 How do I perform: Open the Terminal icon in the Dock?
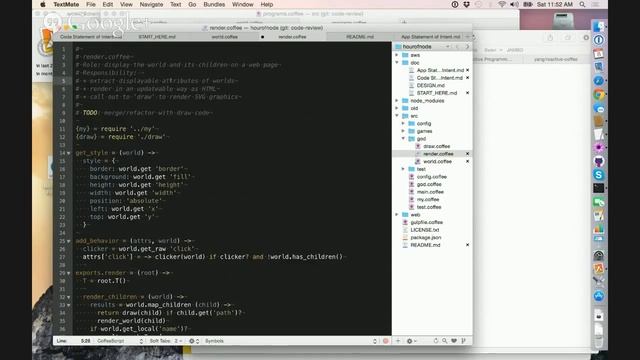[x=599, y=188]
